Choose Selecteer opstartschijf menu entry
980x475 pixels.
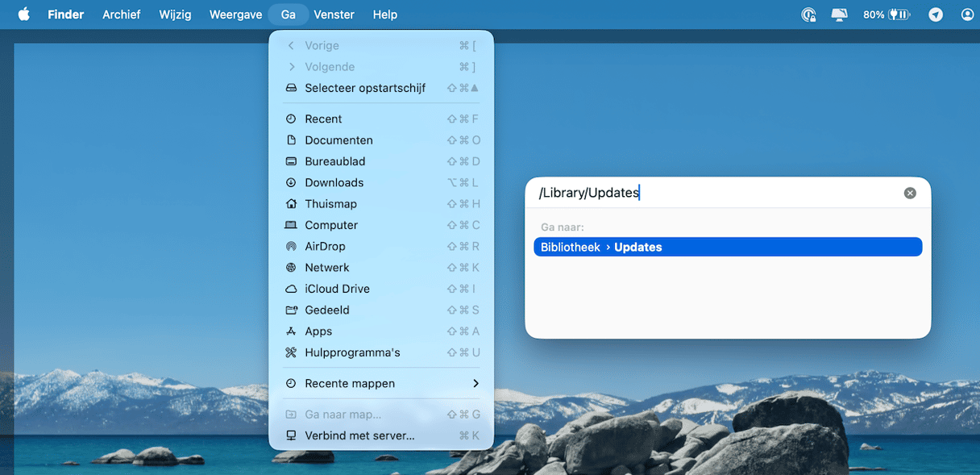coord(364,88)
